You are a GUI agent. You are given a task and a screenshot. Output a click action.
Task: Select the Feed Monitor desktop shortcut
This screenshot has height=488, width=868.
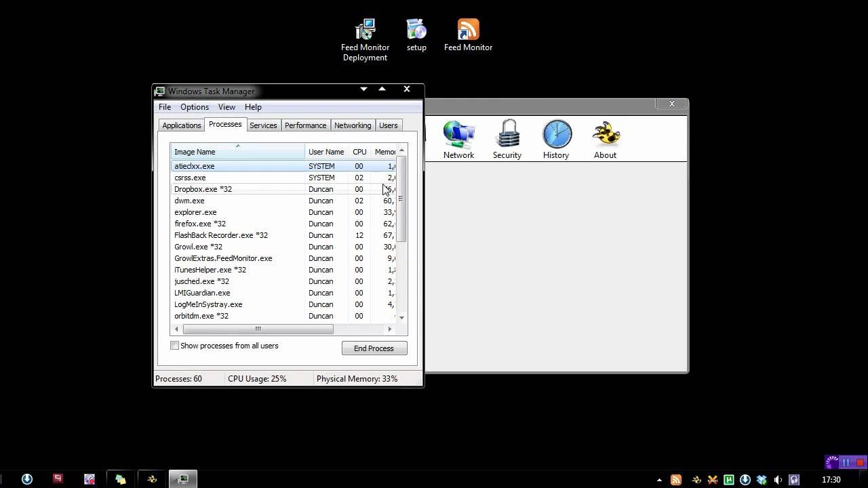[468, 35]
